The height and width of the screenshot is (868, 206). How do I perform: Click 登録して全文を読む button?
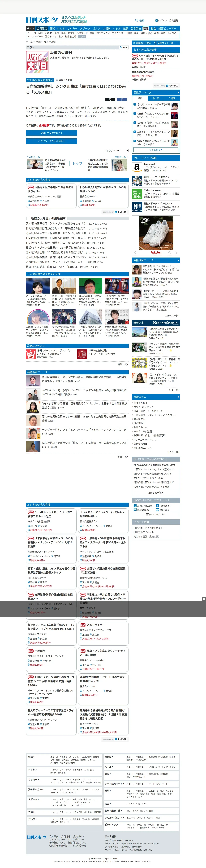pos(52,133)
